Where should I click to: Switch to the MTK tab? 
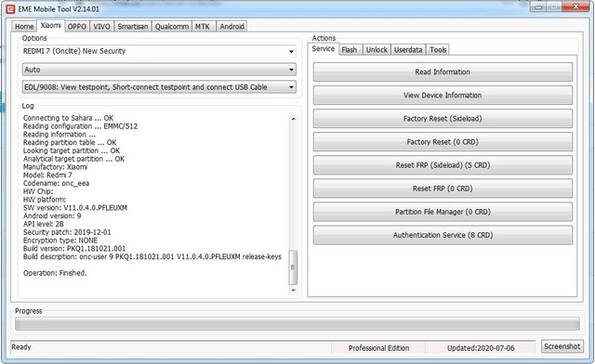(x=203, y=27)
